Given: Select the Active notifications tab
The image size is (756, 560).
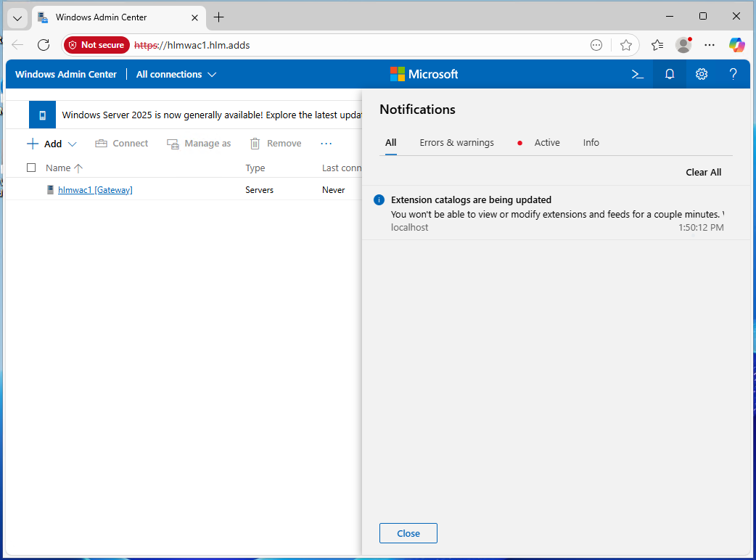Looking at the screenshot, I should click(546, 143).
